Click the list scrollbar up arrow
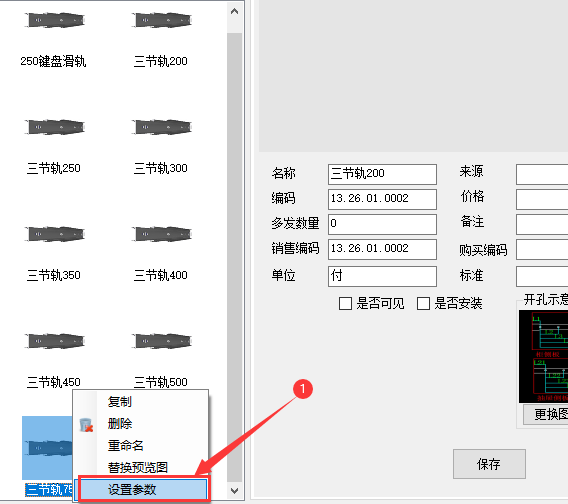Screen dimensions: 568x504 point(234,12)
